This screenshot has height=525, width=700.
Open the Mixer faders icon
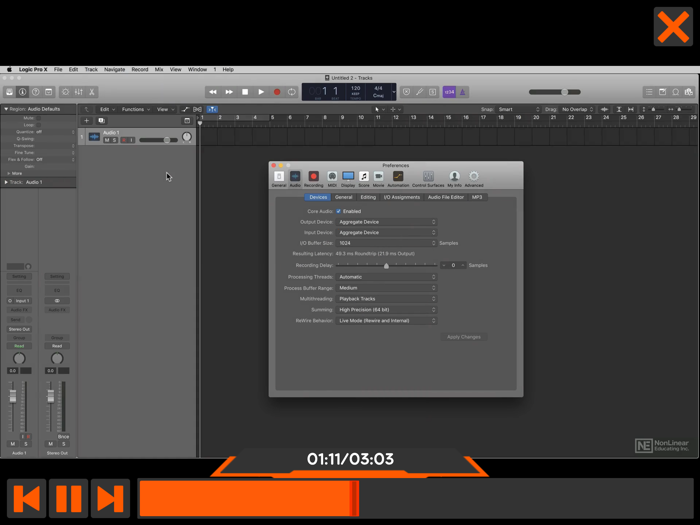coord(79,92)
